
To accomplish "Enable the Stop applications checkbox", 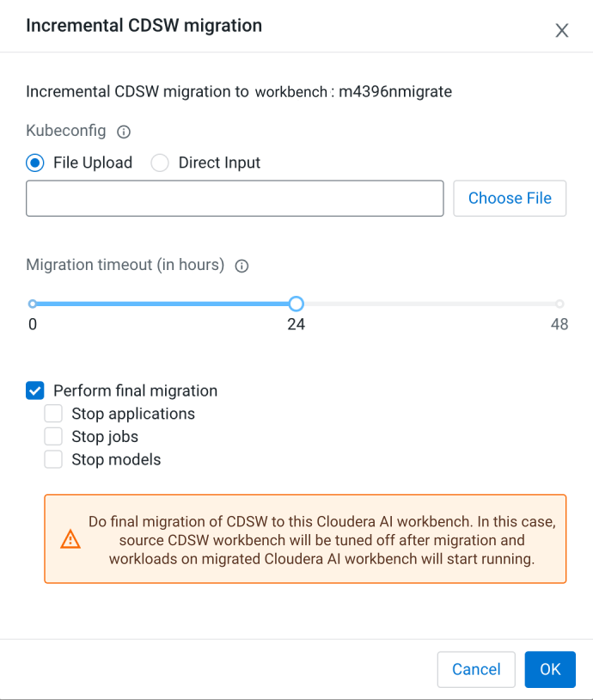I will (54, 414).
